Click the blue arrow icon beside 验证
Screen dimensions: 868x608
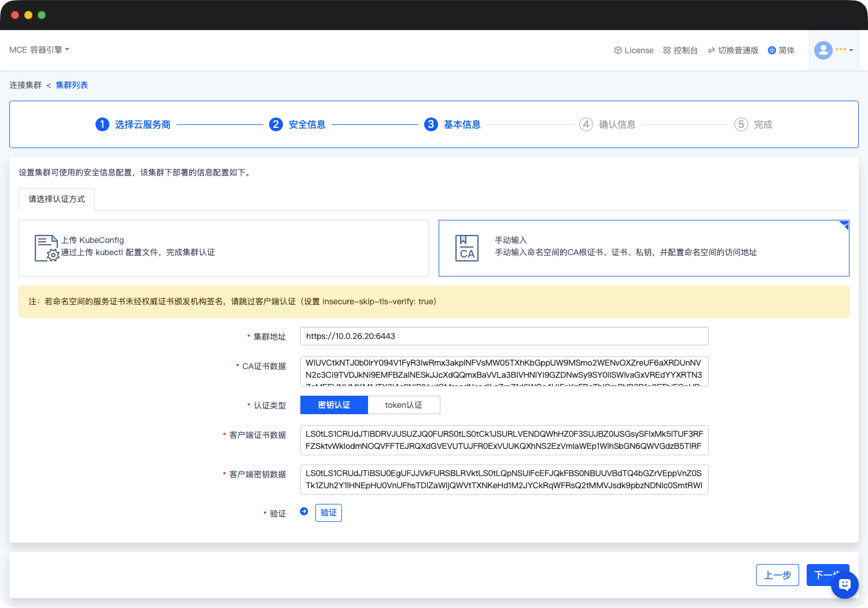(x=304, y=511)
